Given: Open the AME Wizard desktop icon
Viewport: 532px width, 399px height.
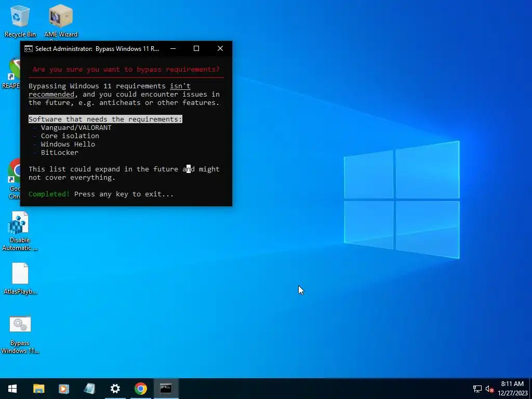Looking at the screenshot, I should point(61,21).
